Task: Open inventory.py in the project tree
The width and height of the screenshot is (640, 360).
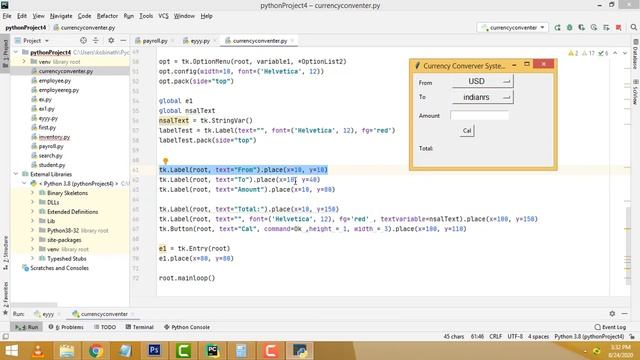Action: click(54, 137)
